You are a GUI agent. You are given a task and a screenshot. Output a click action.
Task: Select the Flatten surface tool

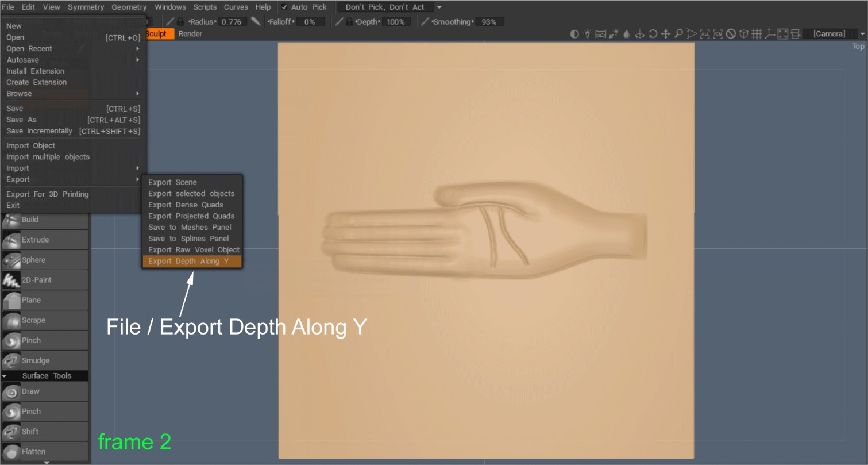pos(44,452)
